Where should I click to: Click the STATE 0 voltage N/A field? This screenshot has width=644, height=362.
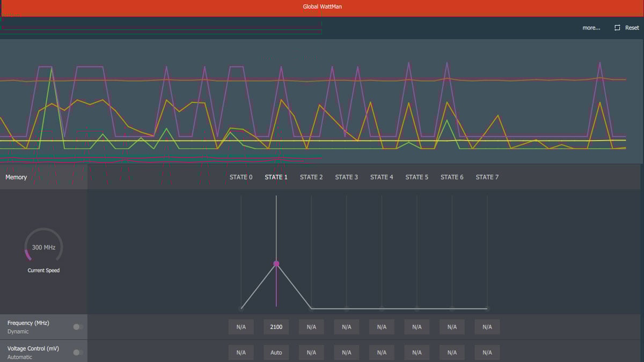coord(241,352)
